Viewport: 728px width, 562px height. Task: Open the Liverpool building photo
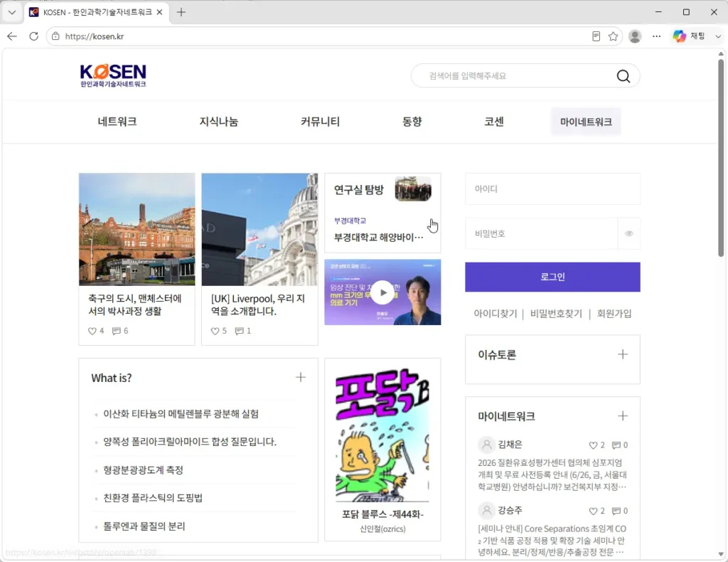(259, 230)
